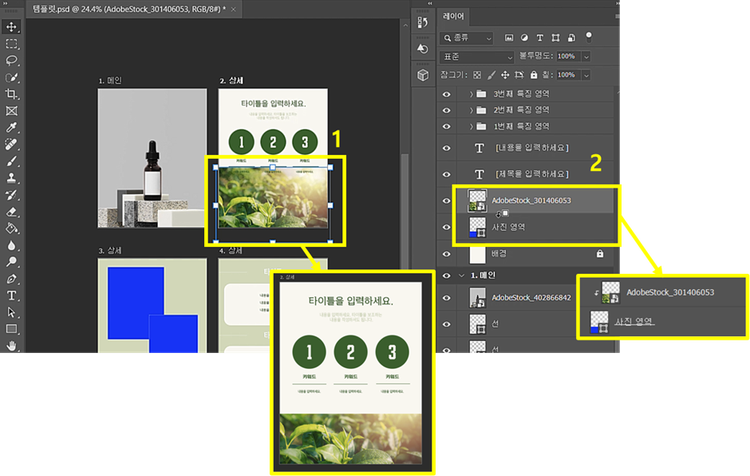Hide the 1. 메인 artboard

click(446, 276)
